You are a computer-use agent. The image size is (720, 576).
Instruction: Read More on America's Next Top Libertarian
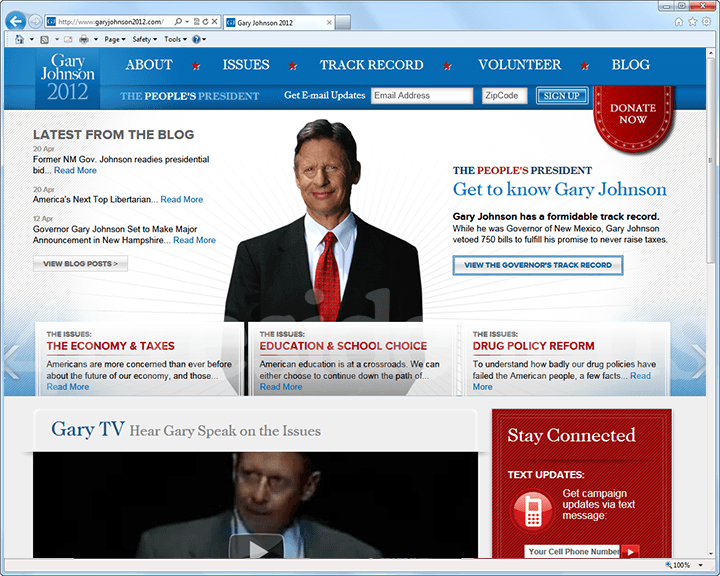182,199
